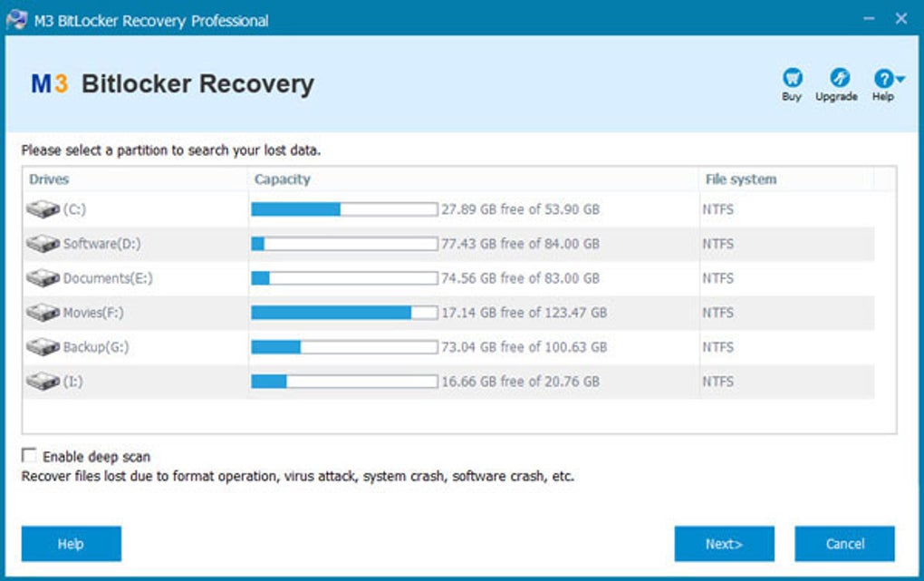Close the M3 BitLocker Recovery window
Viewport: 924px width, 581px height.
(901, 19)
